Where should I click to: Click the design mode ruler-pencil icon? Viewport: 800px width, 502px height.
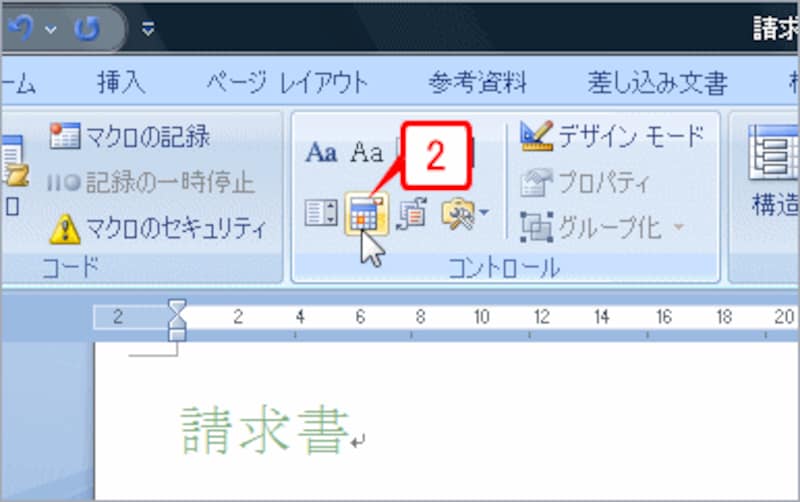coord(536,136)
